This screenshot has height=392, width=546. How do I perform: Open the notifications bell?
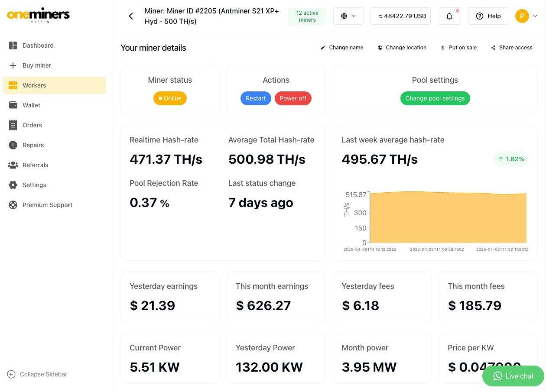pyautogui.click(x=449, y=16)
